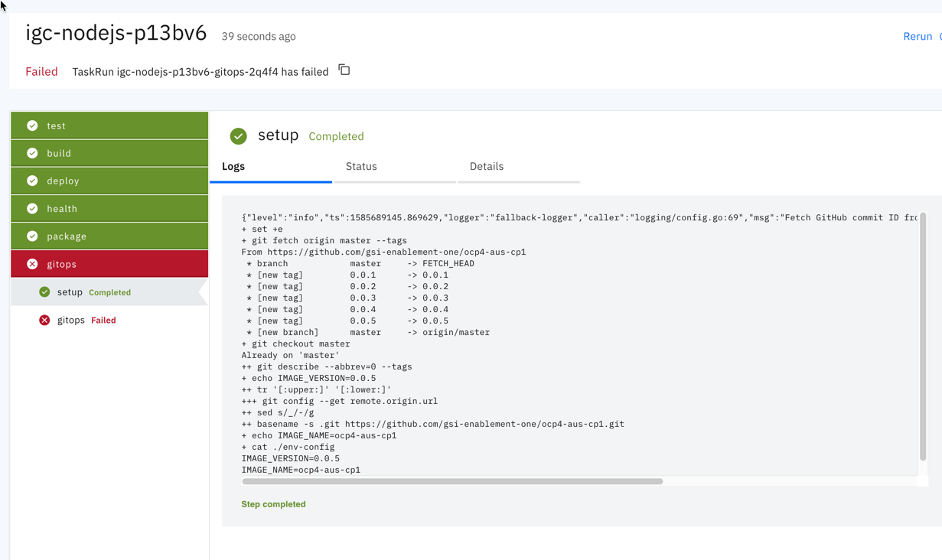Image resolution: width=942 pixels, height=560 pixels.
Task: Click the build stage checkmark icon
Action: [x=31, y=153]
